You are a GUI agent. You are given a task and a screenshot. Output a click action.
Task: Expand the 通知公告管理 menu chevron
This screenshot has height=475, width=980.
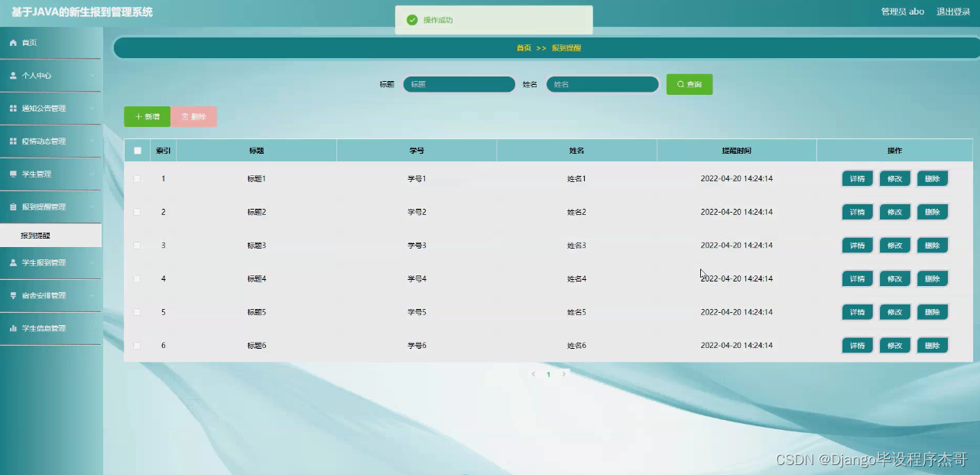92,109
